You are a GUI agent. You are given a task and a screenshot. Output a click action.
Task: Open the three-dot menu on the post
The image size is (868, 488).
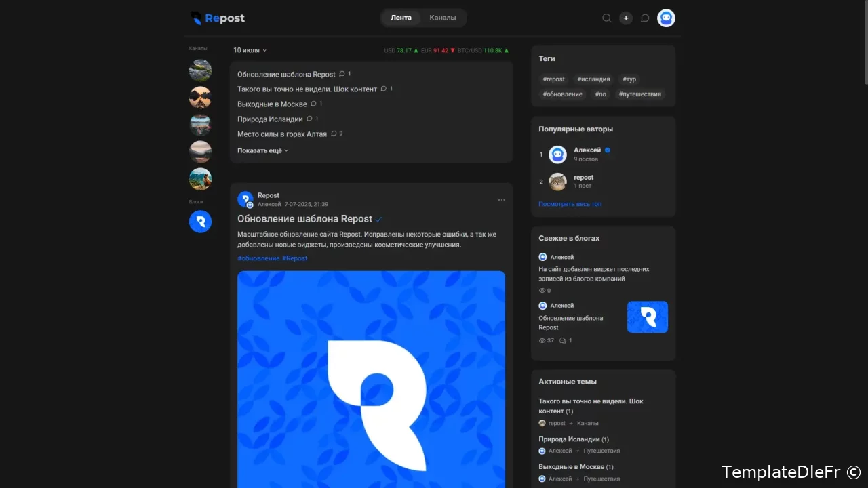point(501,200)
